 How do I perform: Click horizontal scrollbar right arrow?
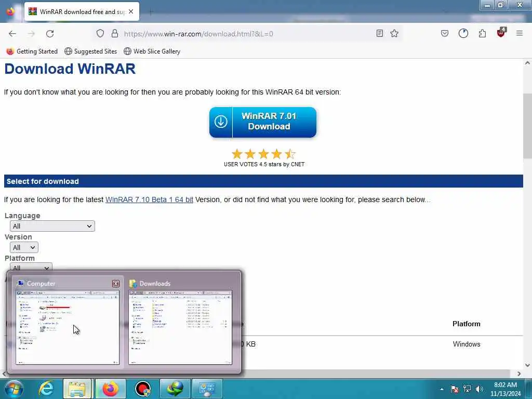[519, 374]
